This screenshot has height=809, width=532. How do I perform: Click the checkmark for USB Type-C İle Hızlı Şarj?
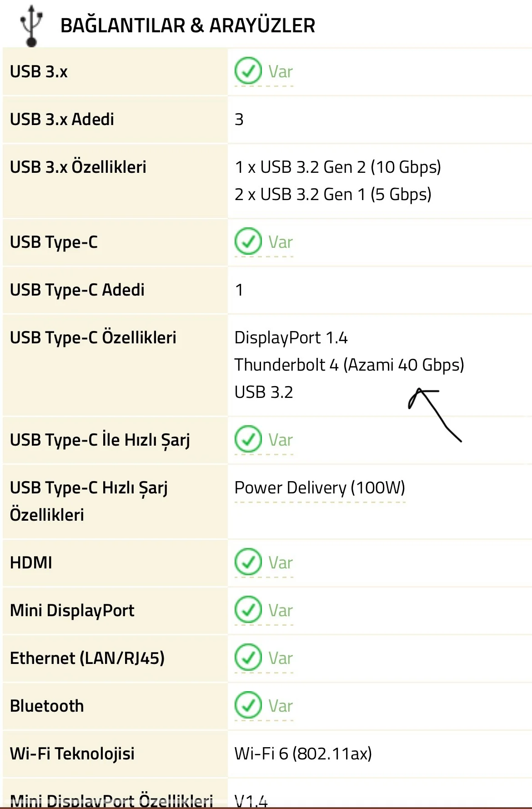click(248, 439)
